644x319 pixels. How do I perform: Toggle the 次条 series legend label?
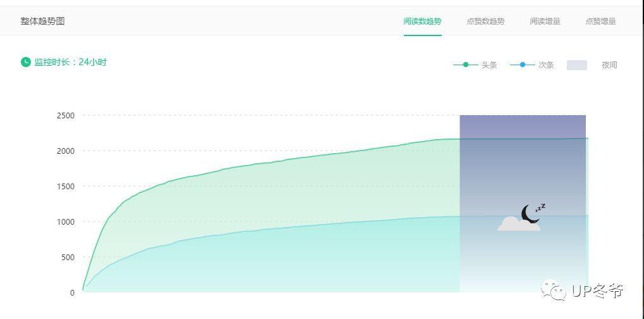pyautogui.click(x=546, y=65)
